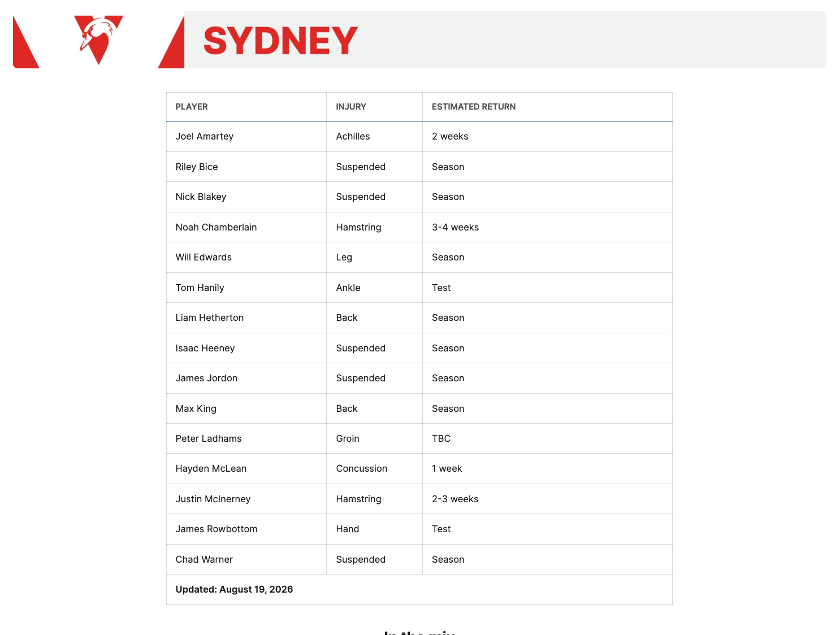Viewport: 840px width, 635px height.
Task: Select the Chad Warner player name
Action: [204, 559]
